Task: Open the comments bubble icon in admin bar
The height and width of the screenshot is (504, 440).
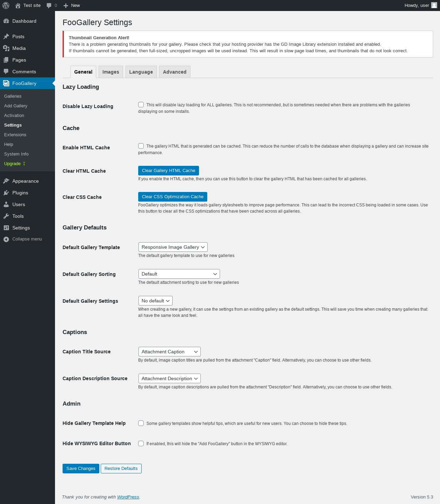Action: (49, 6)
